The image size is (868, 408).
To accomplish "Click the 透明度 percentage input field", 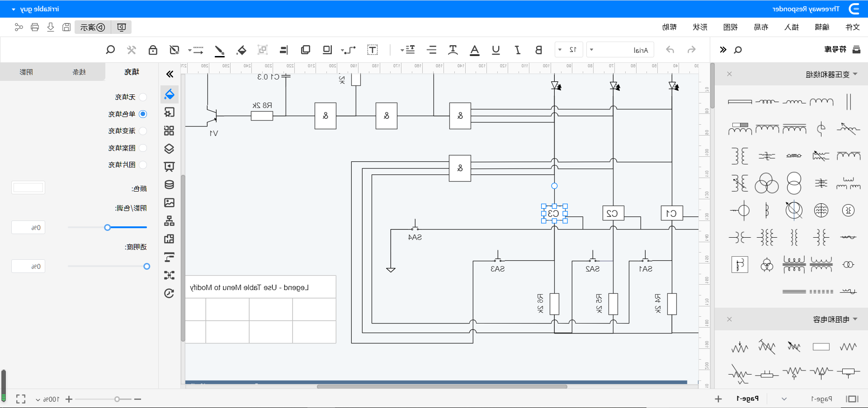I will [28, 267].
